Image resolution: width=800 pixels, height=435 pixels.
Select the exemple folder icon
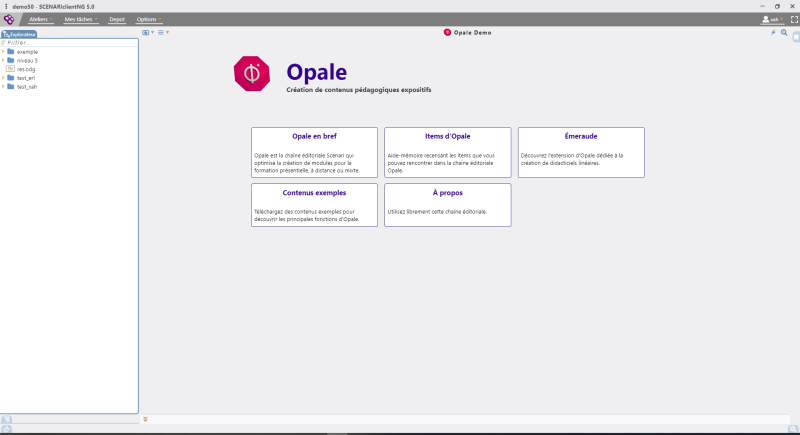click(11, 52)
